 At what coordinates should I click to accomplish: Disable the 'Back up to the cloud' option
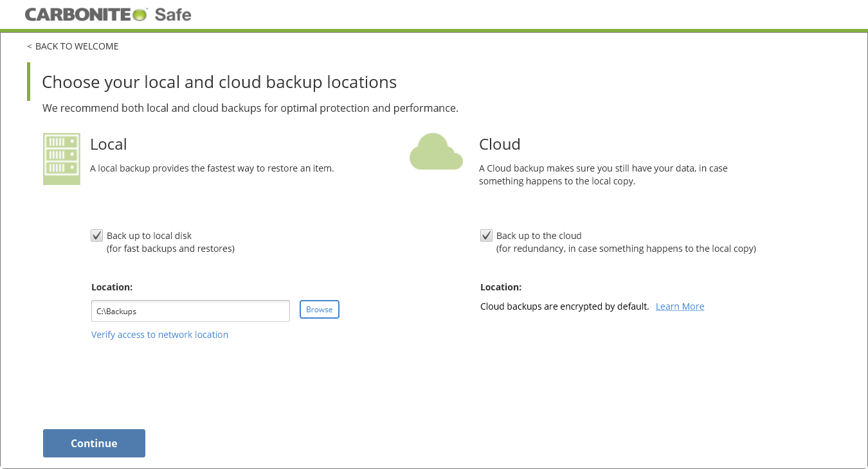click(x=486, y=235)
